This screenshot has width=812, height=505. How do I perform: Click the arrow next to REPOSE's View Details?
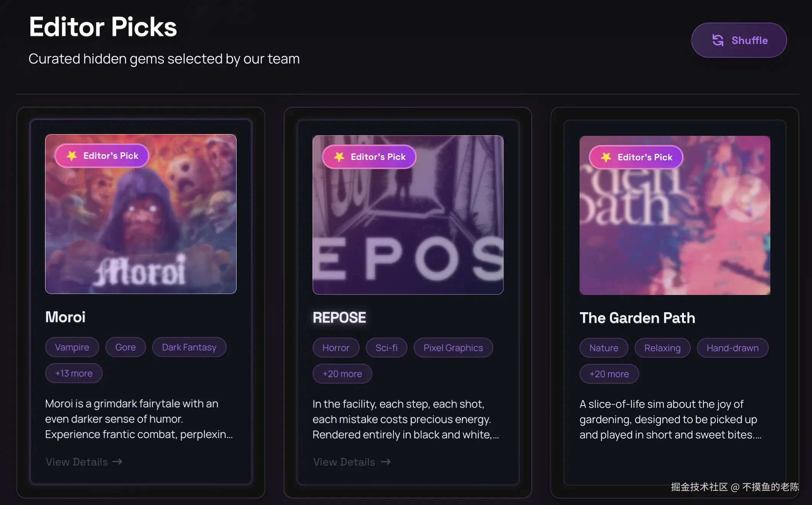pyautogui.click(x=386, y=462)
